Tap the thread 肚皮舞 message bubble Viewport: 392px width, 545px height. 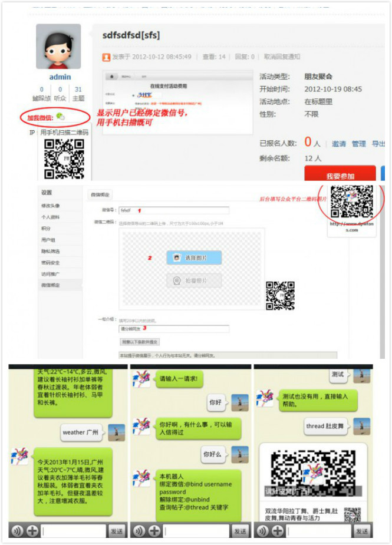click(326, 426)
